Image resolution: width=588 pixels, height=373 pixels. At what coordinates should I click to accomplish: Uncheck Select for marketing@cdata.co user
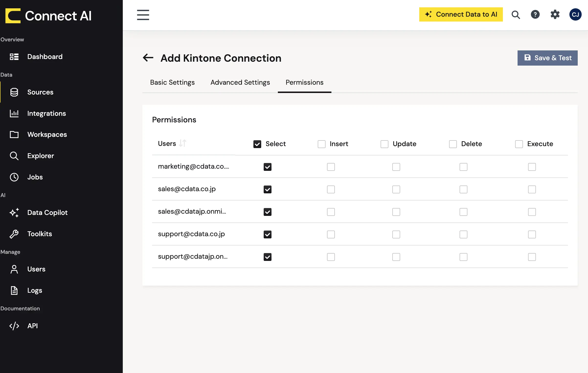coord(268,167)
